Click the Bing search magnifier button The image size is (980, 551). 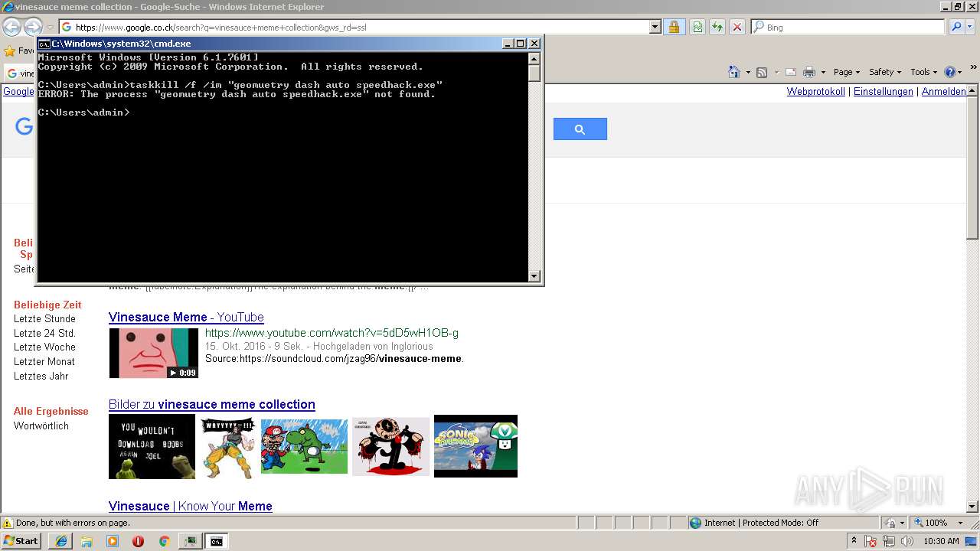point(955,27)
